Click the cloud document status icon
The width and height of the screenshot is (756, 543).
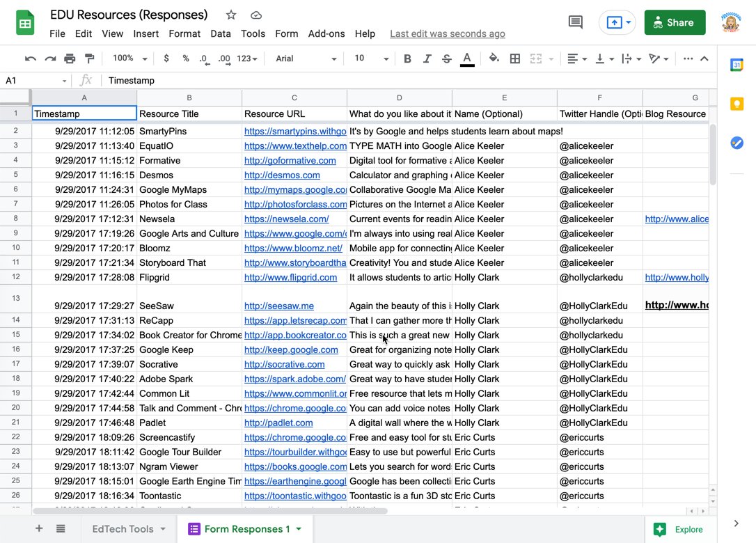[256, 15]
